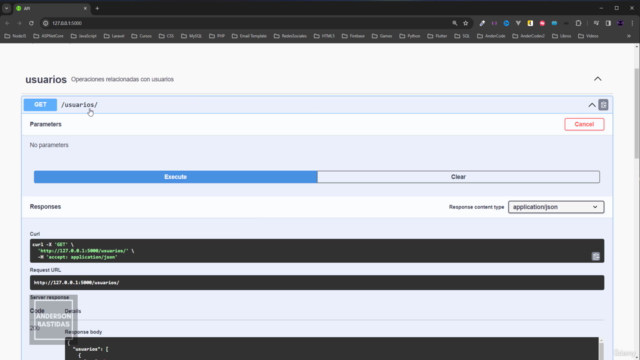This screenshot has width=640, height=360.
Task: View site information icon in address bar
Action: pyautogui.click(x=46, y=23)
